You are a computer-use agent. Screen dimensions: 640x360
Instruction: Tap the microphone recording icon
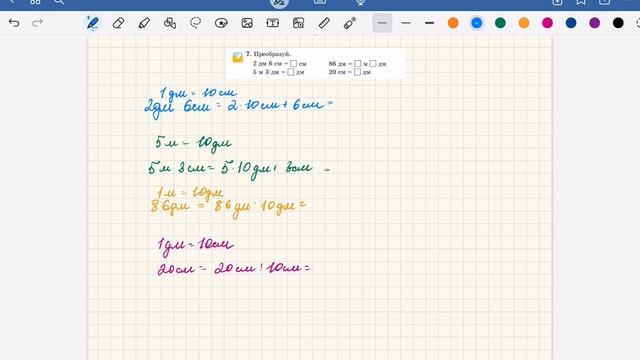(x=360, y=2)
